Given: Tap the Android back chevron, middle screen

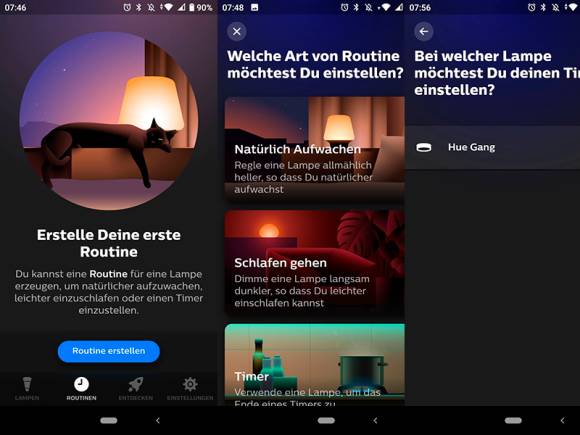Looking at the screenshot, I should 375,421.
